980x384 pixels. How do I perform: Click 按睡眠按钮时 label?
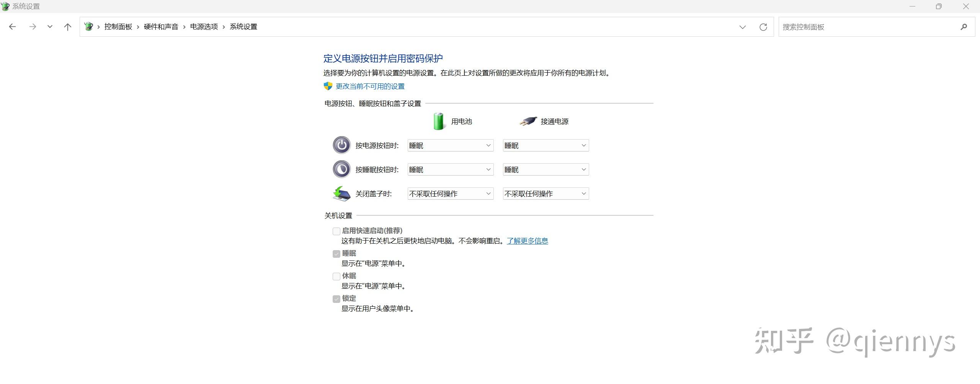coord(377,170)
